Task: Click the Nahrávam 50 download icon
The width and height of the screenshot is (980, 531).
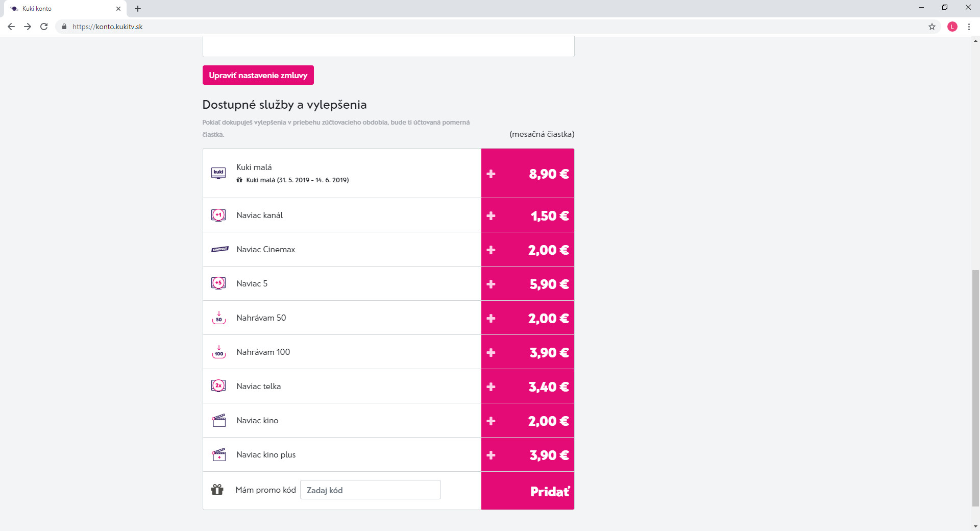Action: pos(219,318)
